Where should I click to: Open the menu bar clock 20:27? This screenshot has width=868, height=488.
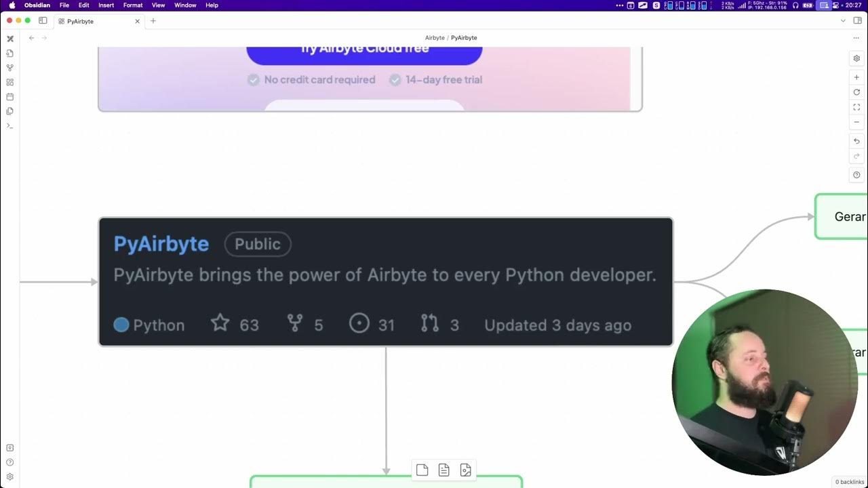854,5
